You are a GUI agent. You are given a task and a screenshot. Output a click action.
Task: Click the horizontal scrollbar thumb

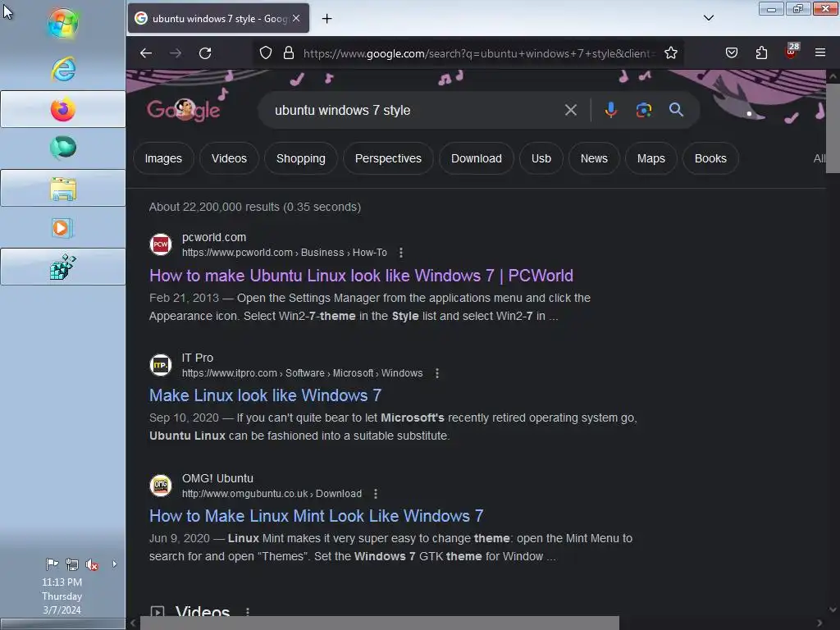pos(379,623)
